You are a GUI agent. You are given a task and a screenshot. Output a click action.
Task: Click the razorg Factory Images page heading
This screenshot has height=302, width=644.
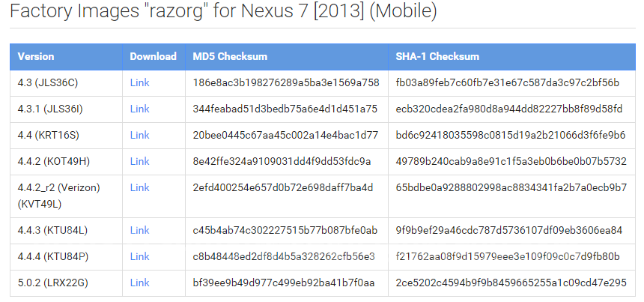(x=223, y=12)
